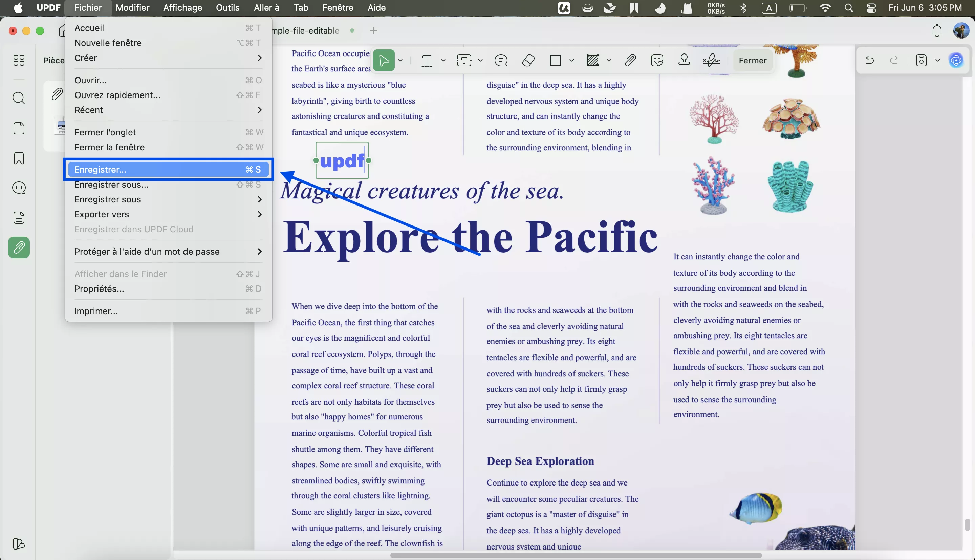This screenshot has height=560, width=975.
Task: Click the save disk icon
Action: click(x=921, y=60)
